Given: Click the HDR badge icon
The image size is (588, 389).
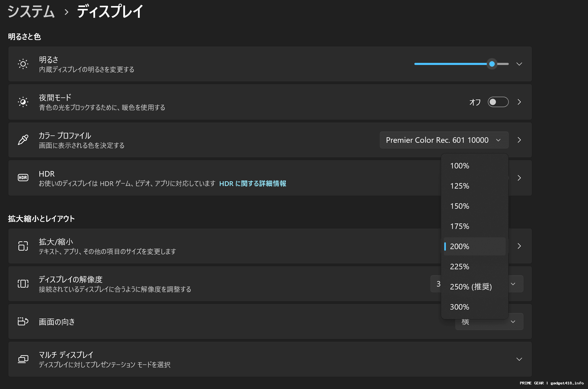Looking at the screenshot, I should pos(23,178).
